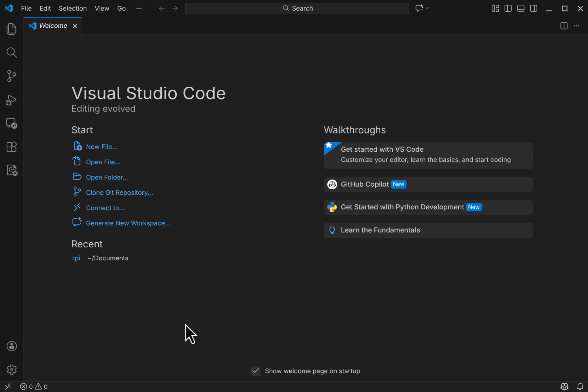Open Remote Explorer in activity bar
This screenshot has width=588, height=392.
[11, 123]
